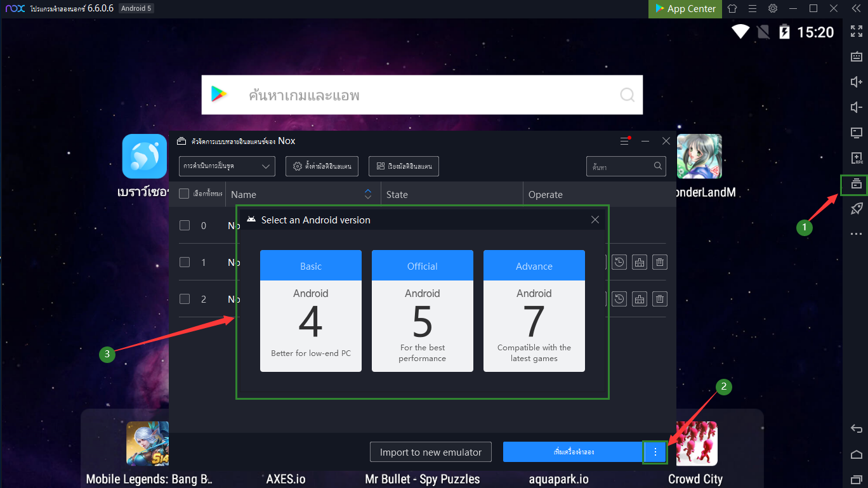868x488 pixels.
Task: Toggle fullscreen with the expand arrows icon
Action: pyautogui.click(x=856, y=31)
